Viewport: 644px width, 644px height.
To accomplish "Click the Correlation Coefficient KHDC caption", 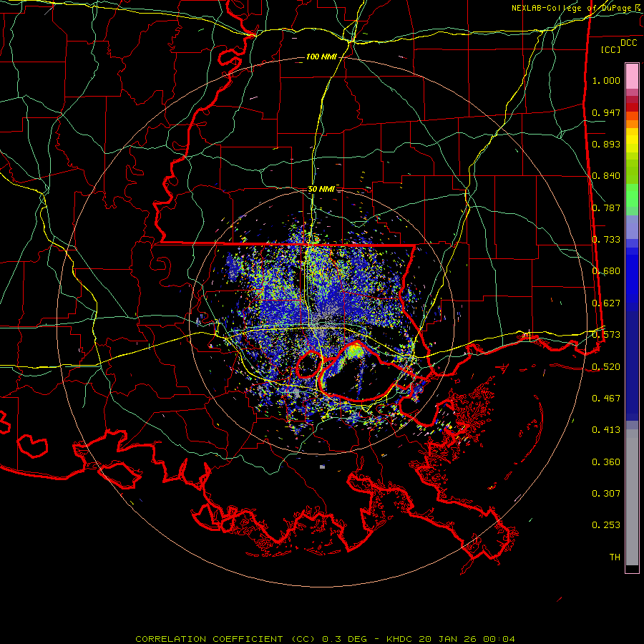I will pos(325,639).
